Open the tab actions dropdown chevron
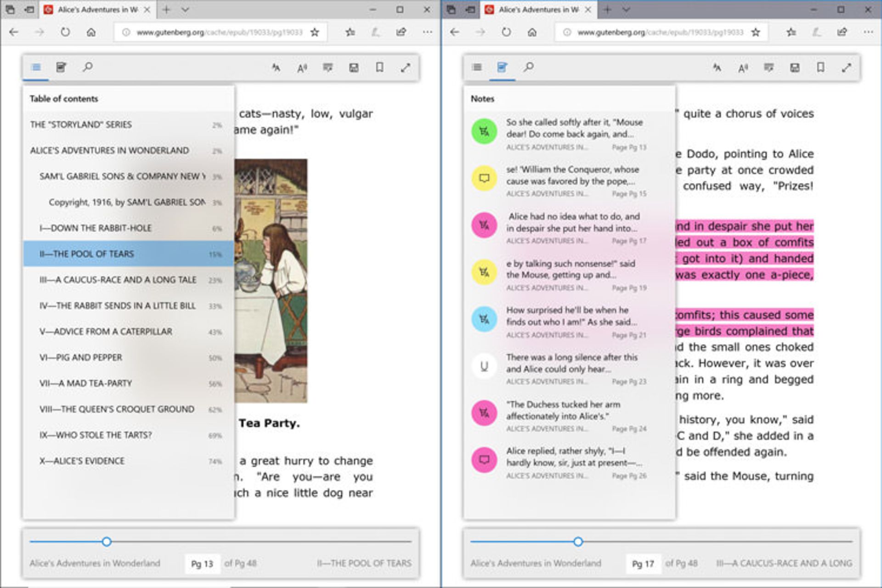882x588 pixels. click(x=186, y=9)
